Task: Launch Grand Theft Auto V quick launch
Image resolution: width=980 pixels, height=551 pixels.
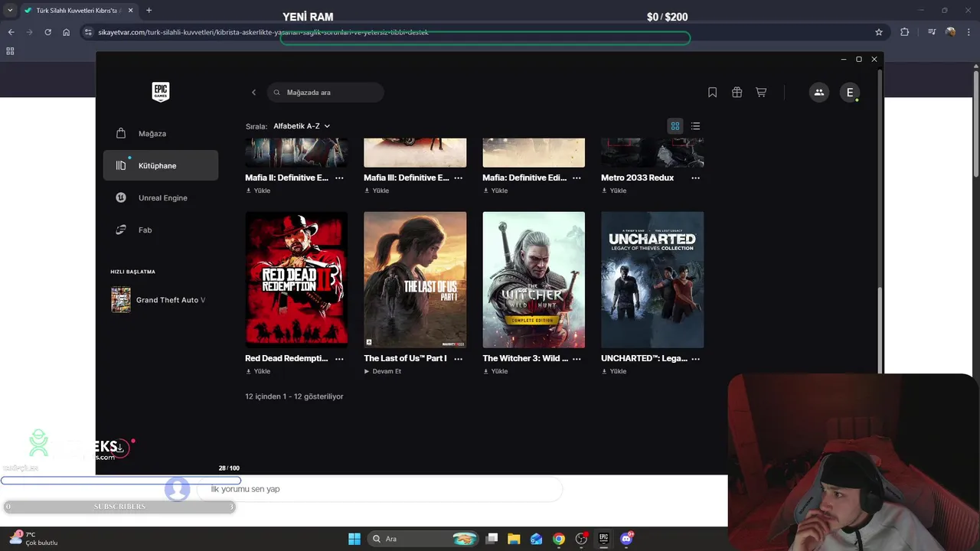Action: [161, 300]
